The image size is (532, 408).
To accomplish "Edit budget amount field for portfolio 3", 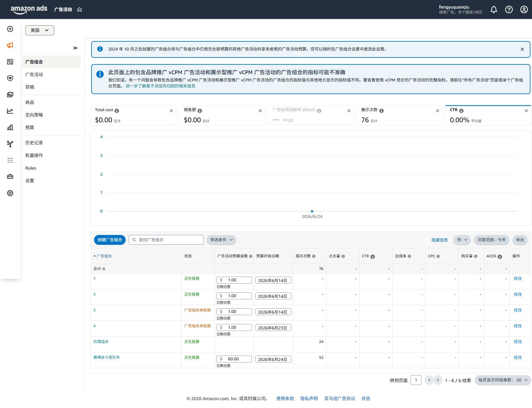I will (234, 312).
